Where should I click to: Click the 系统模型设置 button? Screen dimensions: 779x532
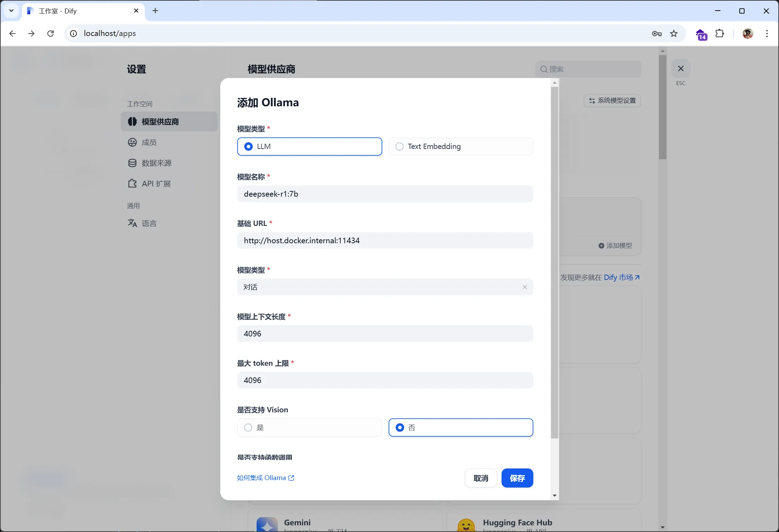(612, 101)
